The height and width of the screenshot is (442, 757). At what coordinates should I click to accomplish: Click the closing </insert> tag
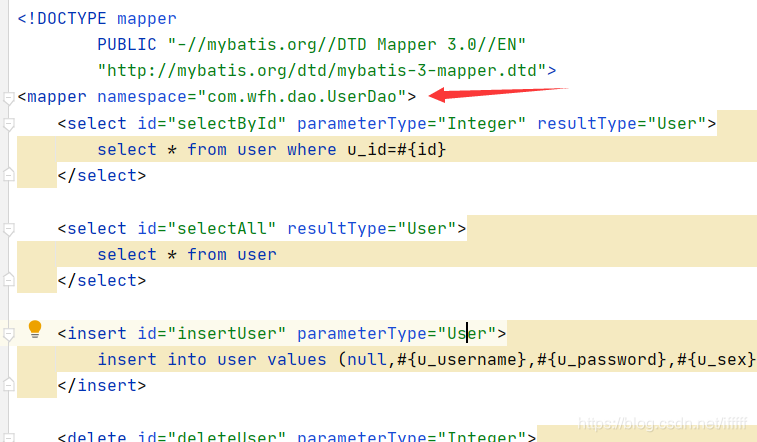102,386
